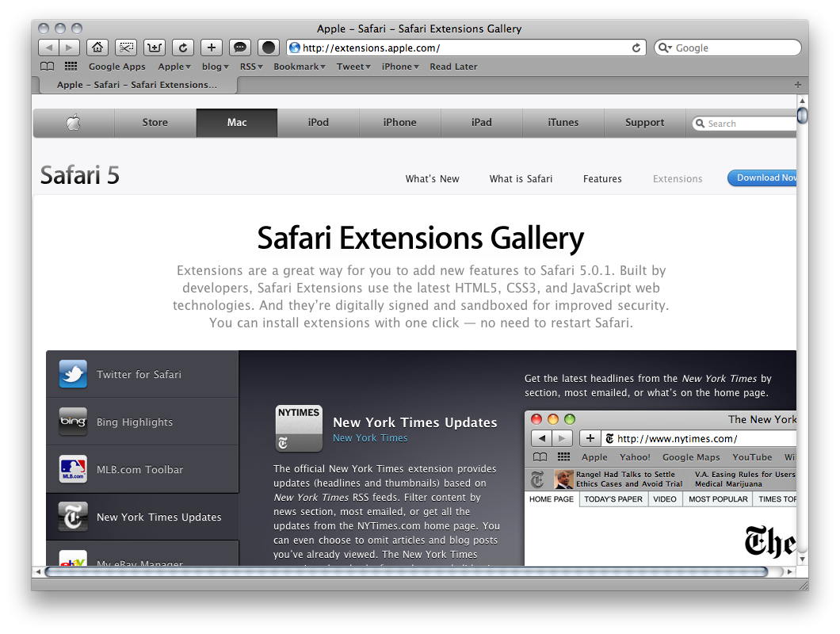Click the Download Now button

click(x=762, y=178)
